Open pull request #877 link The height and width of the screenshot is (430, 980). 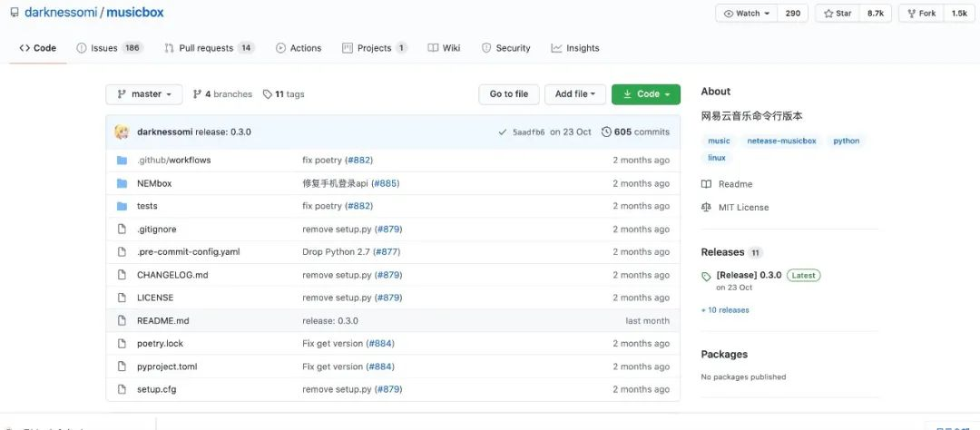(x=387, y=252)
